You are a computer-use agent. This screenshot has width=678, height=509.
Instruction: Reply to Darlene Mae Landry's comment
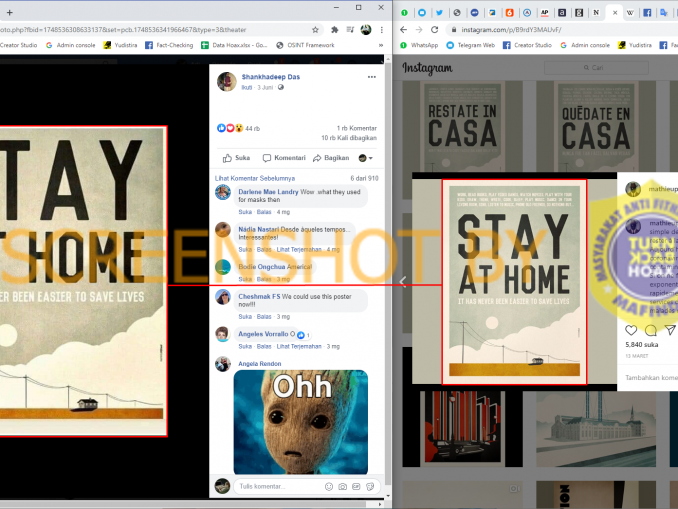264,212
